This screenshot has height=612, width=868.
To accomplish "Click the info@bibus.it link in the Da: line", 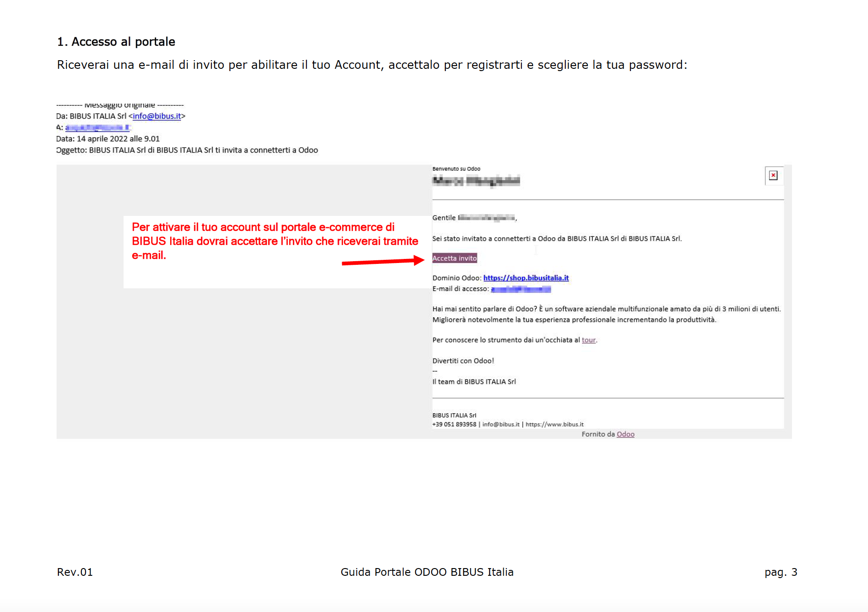I will (x=157, y=116).
